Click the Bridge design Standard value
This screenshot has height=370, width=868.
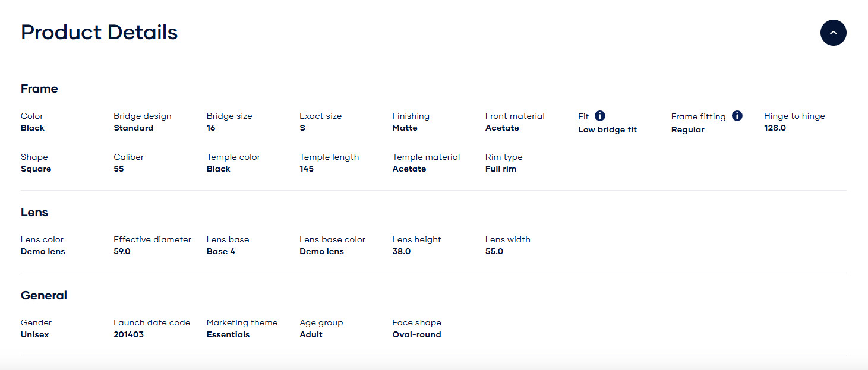(x=134, y=128)
